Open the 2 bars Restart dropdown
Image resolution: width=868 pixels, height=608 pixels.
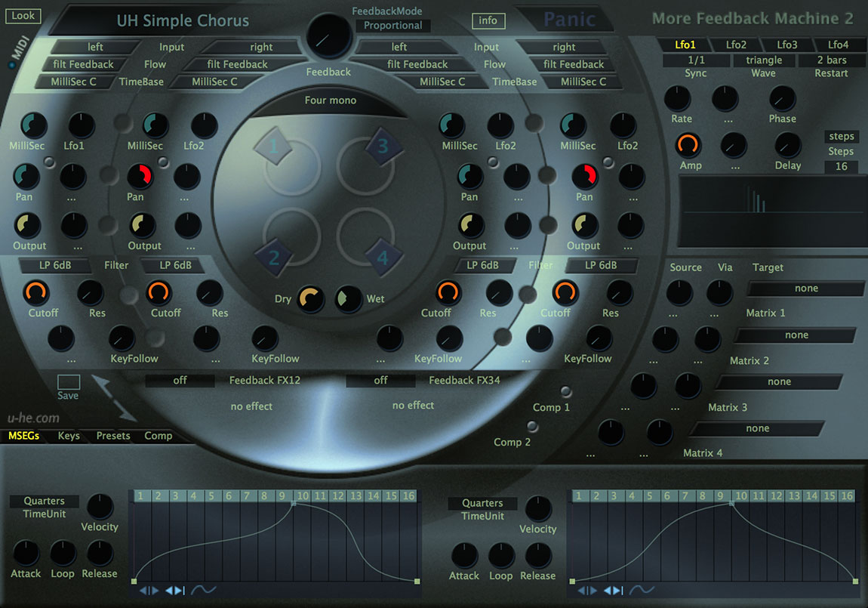[x=832, y=60]
